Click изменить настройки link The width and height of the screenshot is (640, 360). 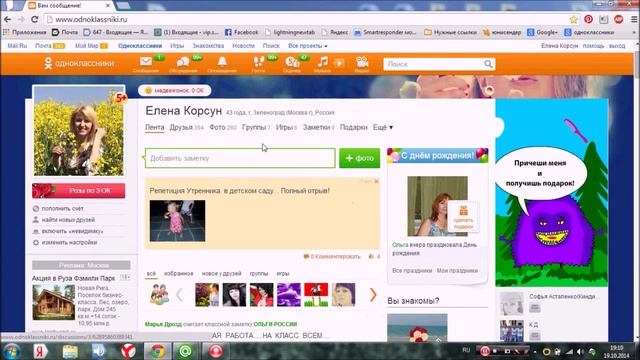coord(69,242)
